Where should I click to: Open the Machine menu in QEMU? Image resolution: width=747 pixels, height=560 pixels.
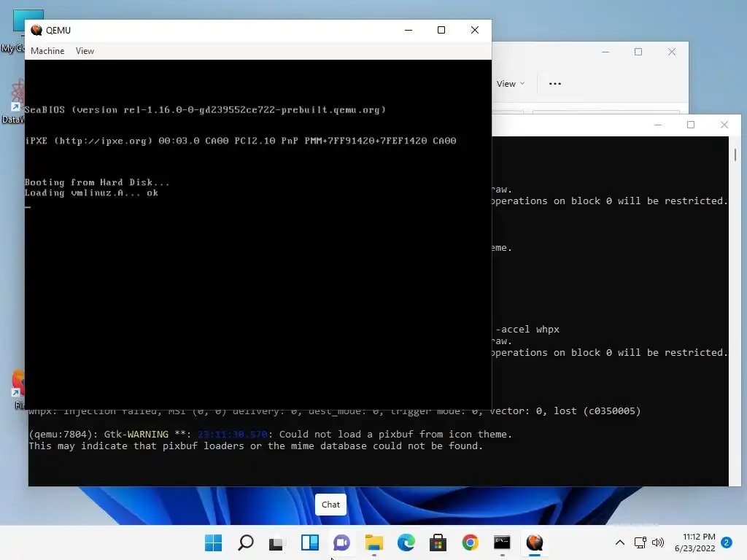click(x=47, y=51)
